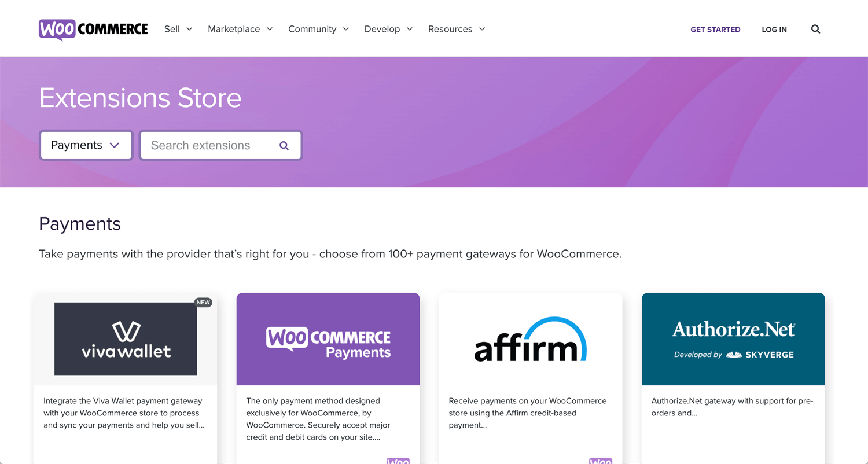Click the Log In link
The image size is (868, 464).
[x=774, y=30]
